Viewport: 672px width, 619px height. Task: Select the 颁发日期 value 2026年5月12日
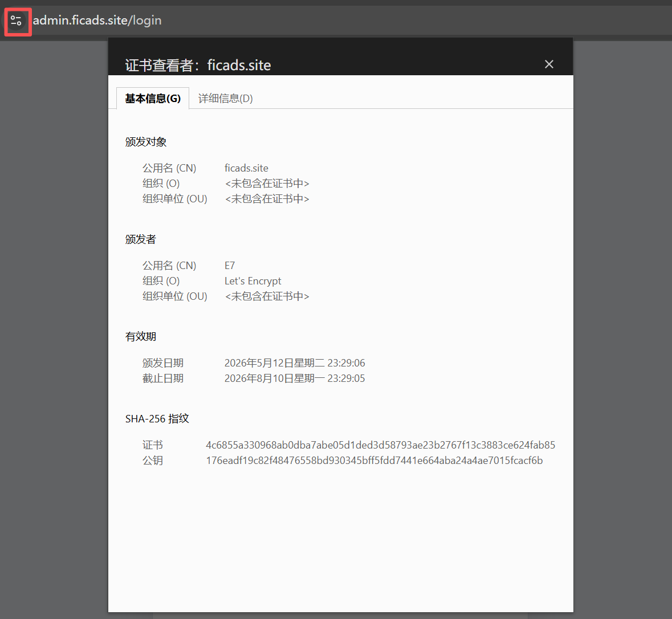pos(295,363)
